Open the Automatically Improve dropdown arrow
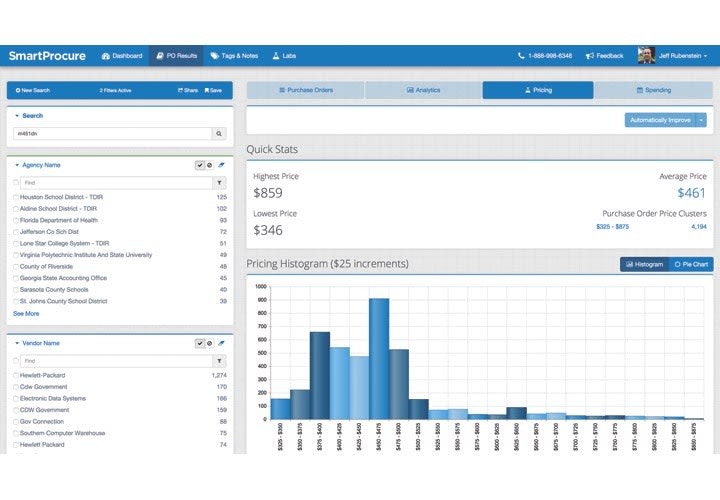720x500 pixels. click(x=701, y=120)
